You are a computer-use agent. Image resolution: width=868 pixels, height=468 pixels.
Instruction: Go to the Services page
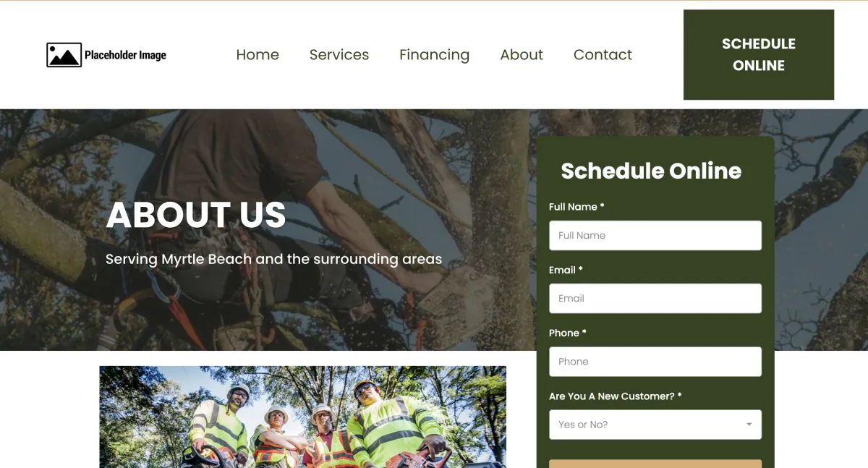[x=339, y=55]
